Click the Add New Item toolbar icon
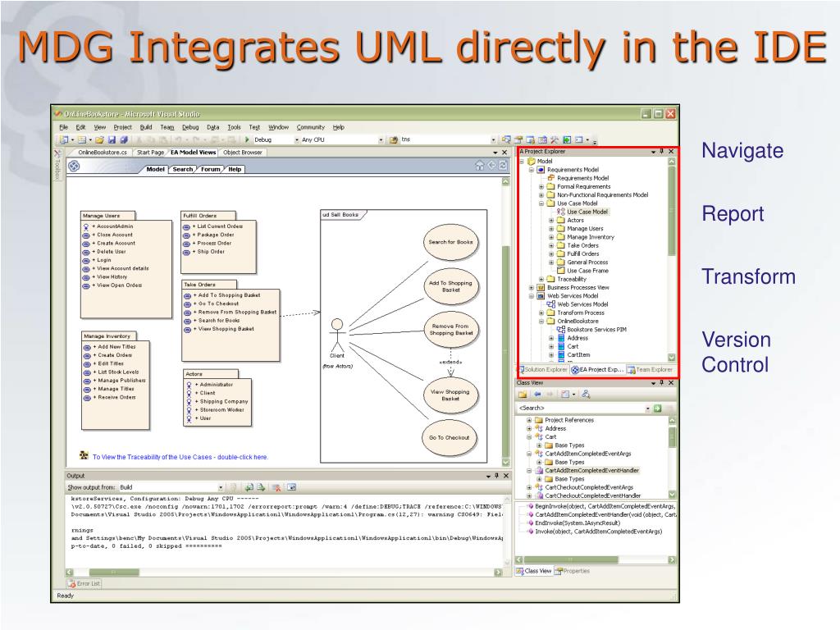 [82, 139]
